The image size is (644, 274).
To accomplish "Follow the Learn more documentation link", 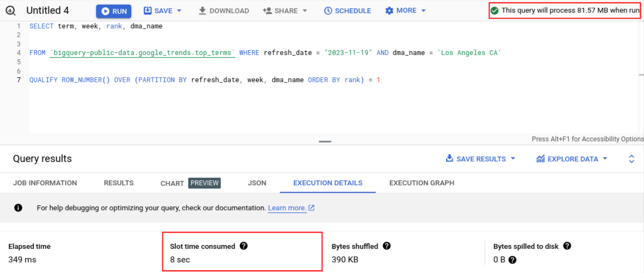I will pos(291,208).
